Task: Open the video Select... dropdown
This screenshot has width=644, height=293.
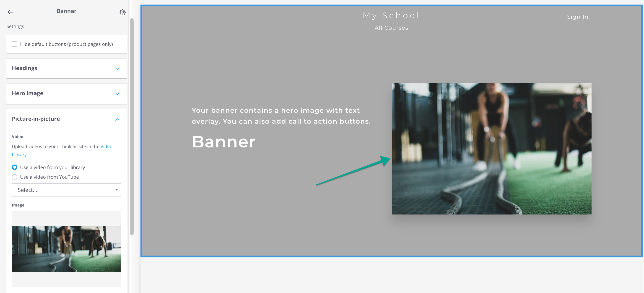Action: (x=67, y=190)
